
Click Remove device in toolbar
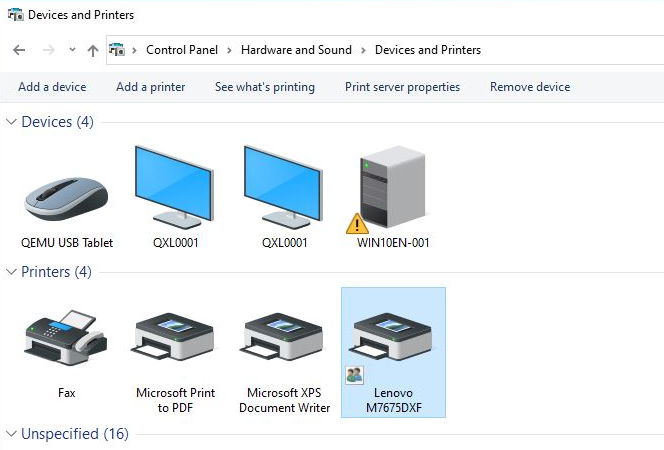(x=530, y=87)
